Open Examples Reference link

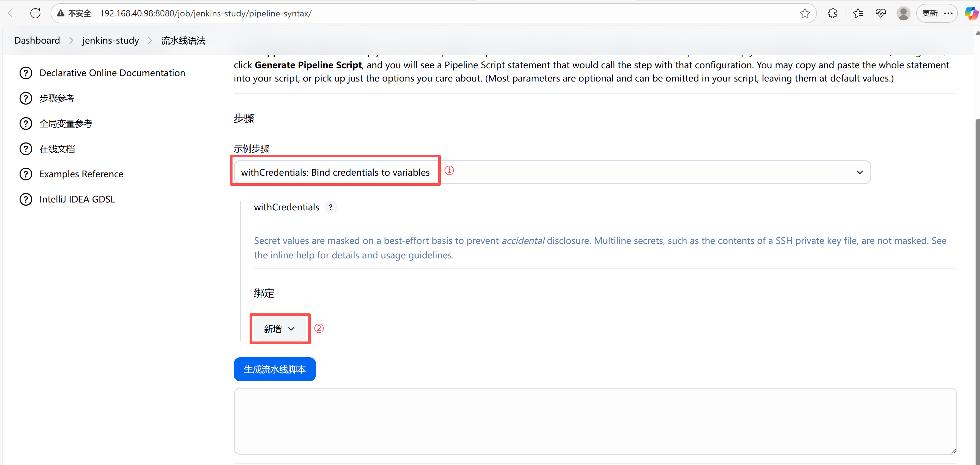coord(81,174)
